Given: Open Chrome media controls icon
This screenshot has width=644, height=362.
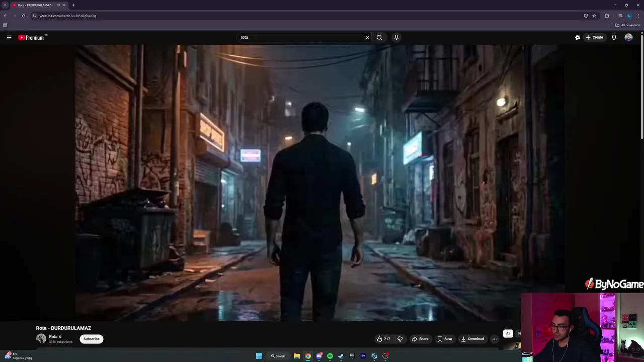Looking at the screenshot, I should (620, 16).
